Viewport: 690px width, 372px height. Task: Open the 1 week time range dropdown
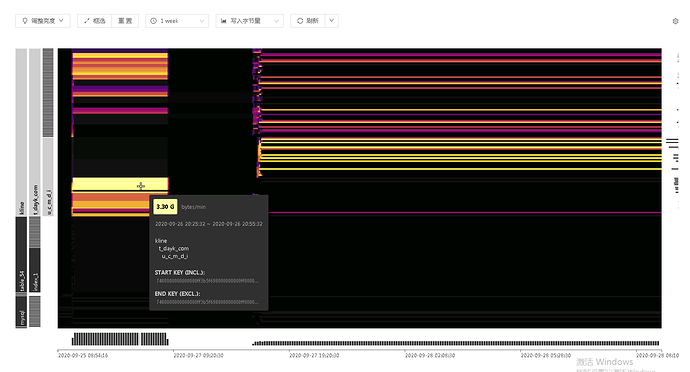coord(177,21)
